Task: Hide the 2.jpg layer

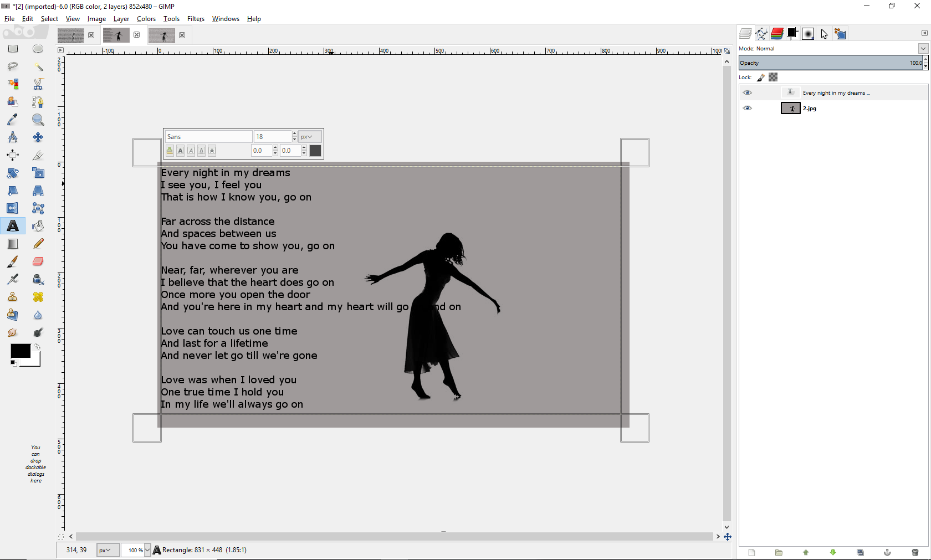Action: click(x=748, y=108)
